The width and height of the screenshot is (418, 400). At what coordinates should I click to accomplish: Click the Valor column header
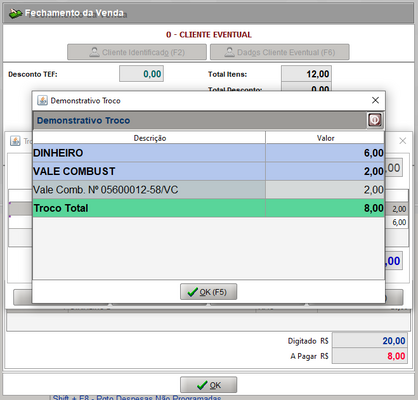pos(325,138)
